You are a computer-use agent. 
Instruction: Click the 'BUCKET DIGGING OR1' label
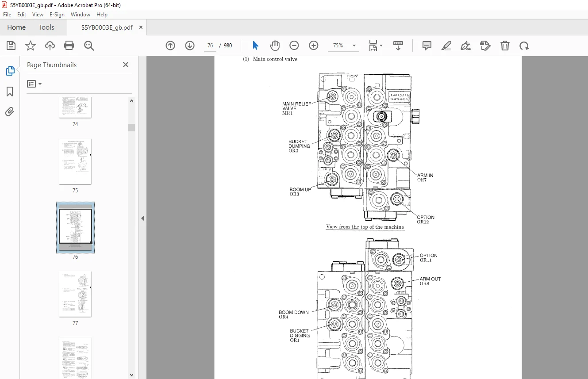click(x=300, y=336)
